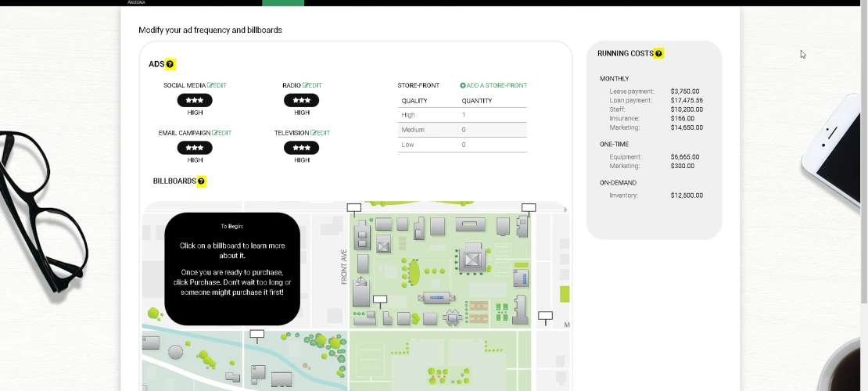Click the Radio three-star rating badge
Viewport: 868px width, 391px height.
click(301, 100)
